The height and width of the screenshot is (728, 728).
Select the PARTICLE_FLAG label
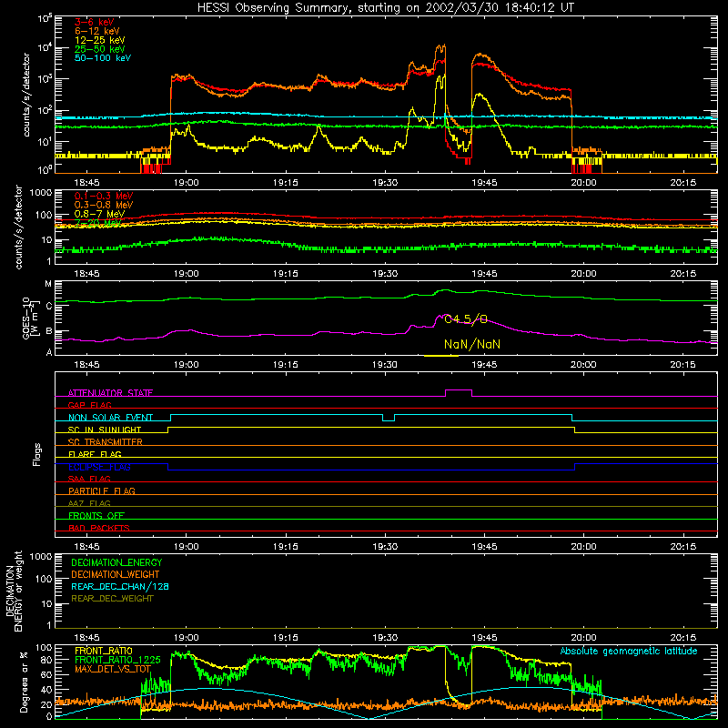[102, 490]
